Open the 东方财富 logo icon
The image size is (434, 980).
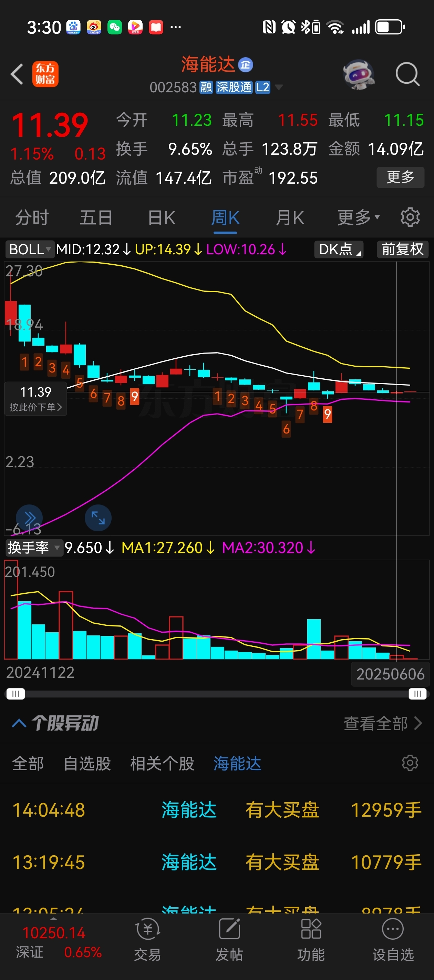pyautogui.click(x=45, y=74)
